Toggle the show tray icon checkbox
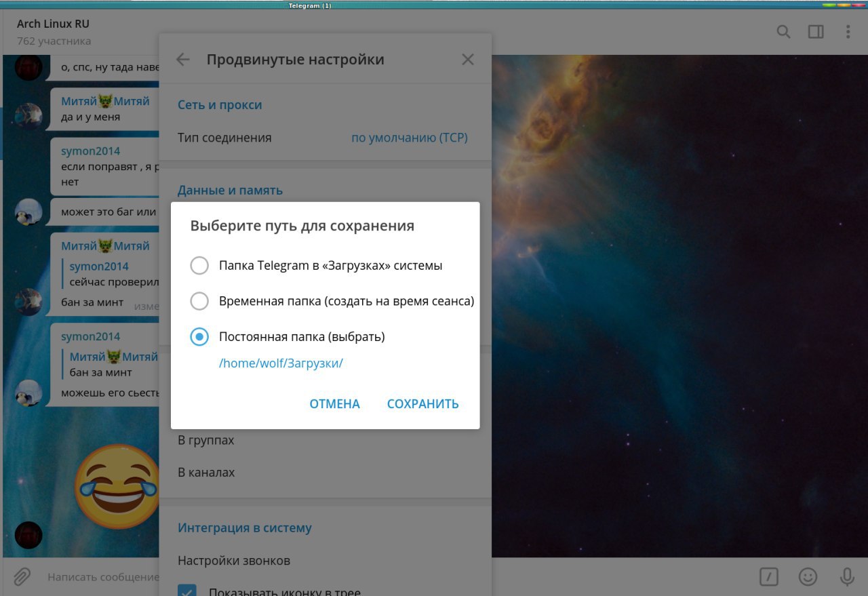868x596 pixels. pos(187,591)
